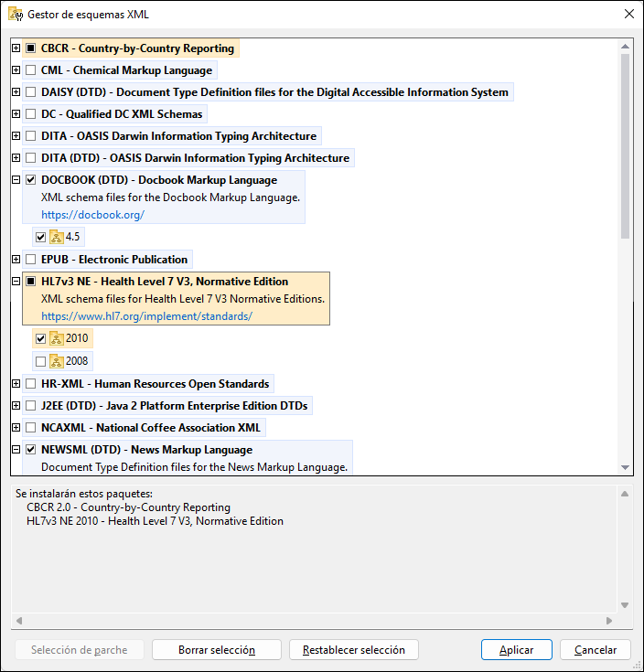Select the DITA (DTD) tree entry
Screen dimensions: 644x672
point(195,158)
